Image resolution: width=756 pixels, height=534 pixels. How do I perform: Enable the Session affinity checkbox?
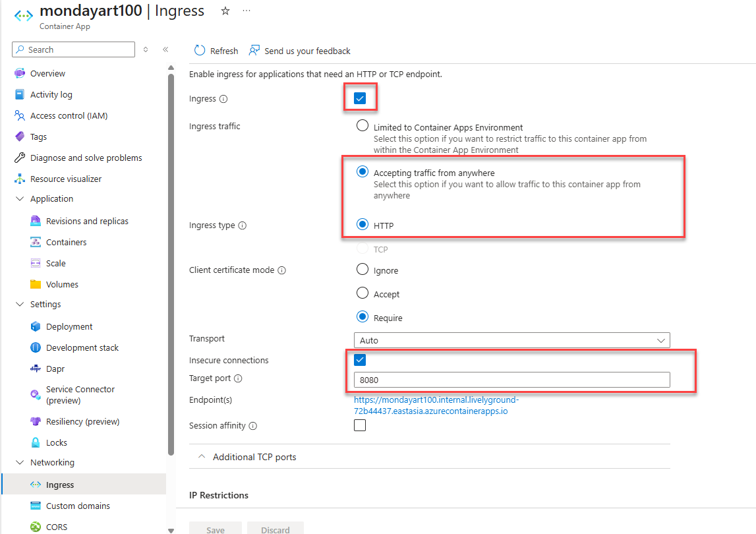(x=360, y=425)
